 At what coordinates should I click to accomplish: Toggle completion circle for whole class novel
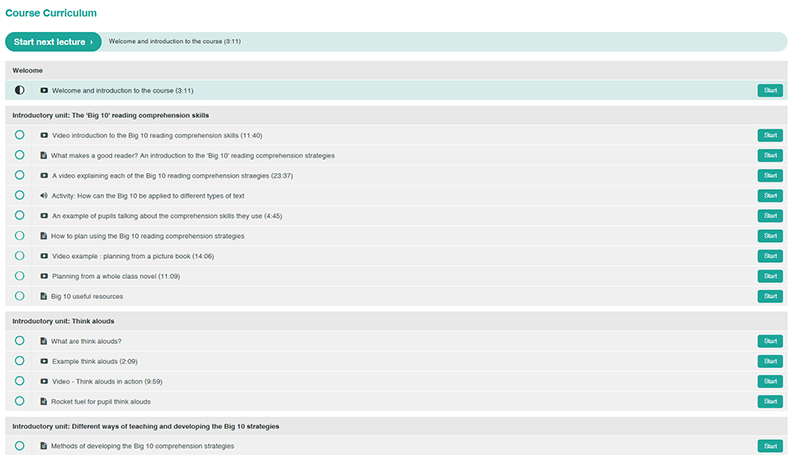coord(19,275)
